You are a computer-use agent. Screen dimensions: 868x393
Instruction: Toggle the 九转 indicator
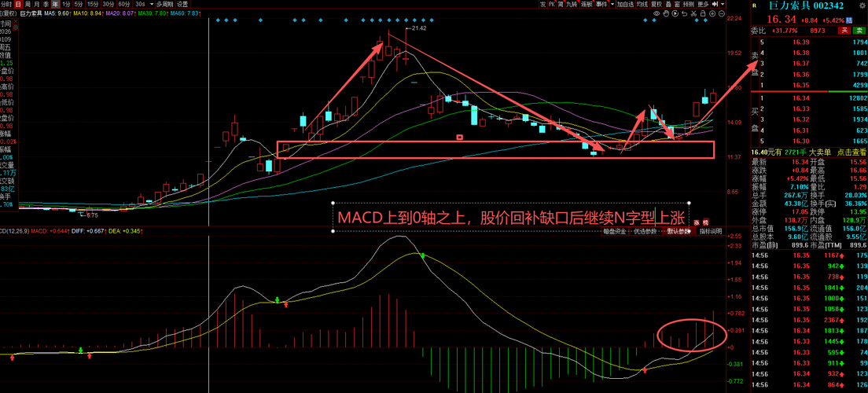[572, 5]
